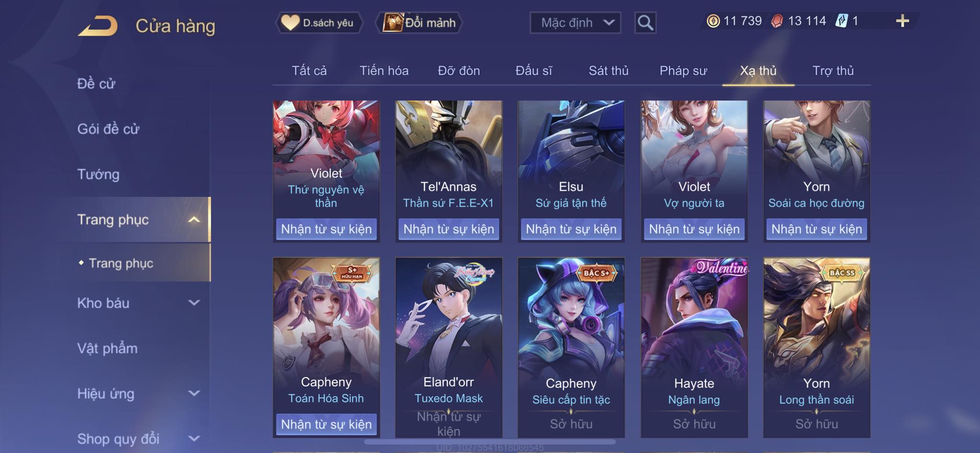Tap the back arrow icon
The width and height of the screenshot is (980, 453).
[98, 26]
